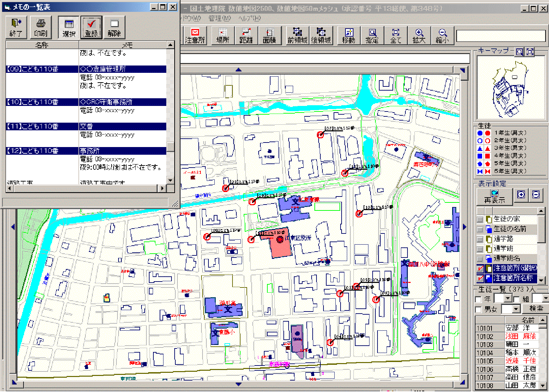Open the 組 (class) dropdown
This screenshot has height=392, width=549.
pyautogui.click(x=545, y=299)
